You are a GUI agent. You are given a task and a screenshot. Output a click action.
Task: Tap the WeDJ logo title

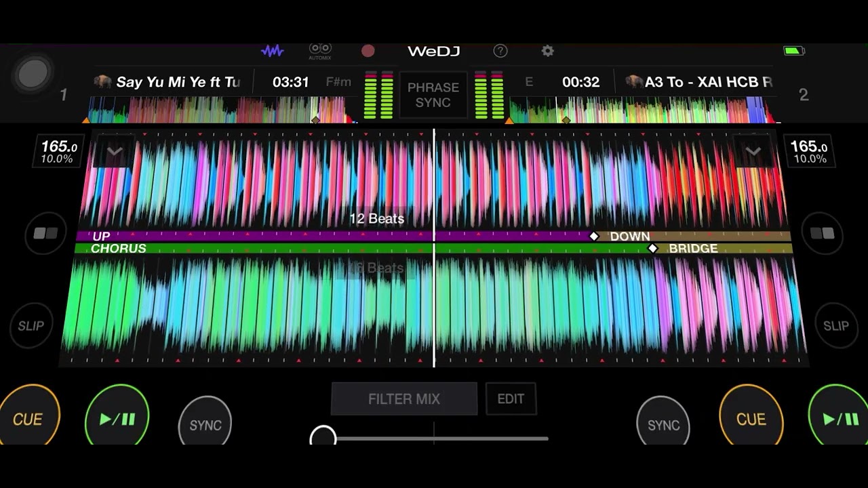click(433, 51)
